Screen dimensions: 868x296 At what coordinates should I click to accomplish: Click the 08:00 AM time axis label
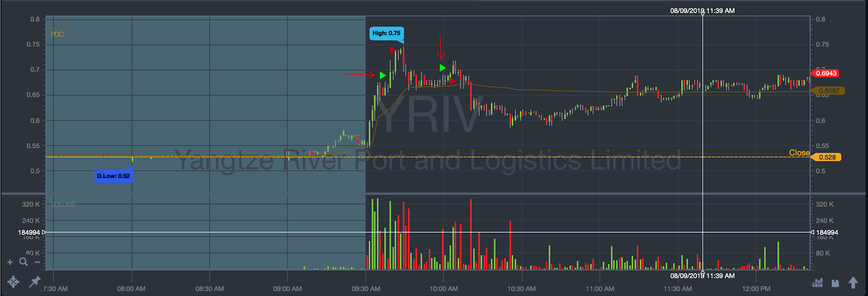[x=131, y=289]
